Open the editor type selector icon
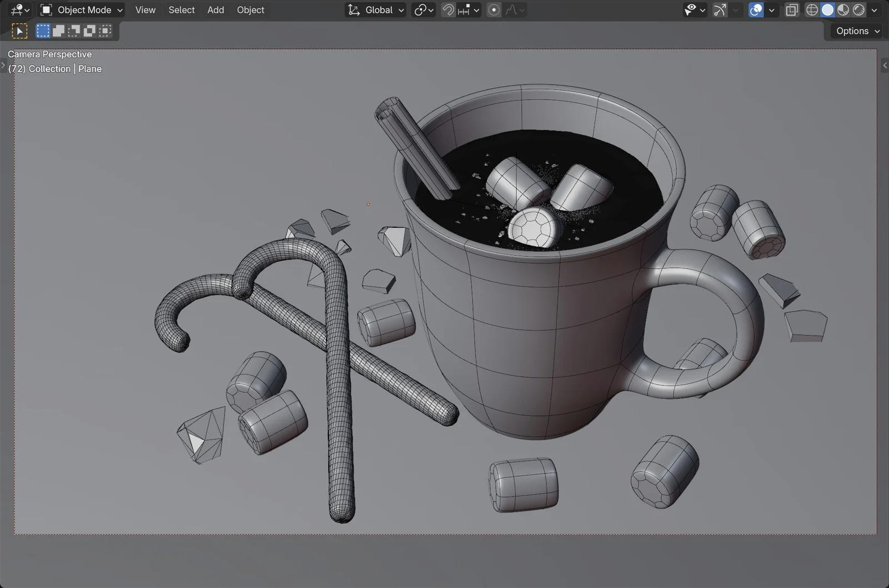 [16, 9]
